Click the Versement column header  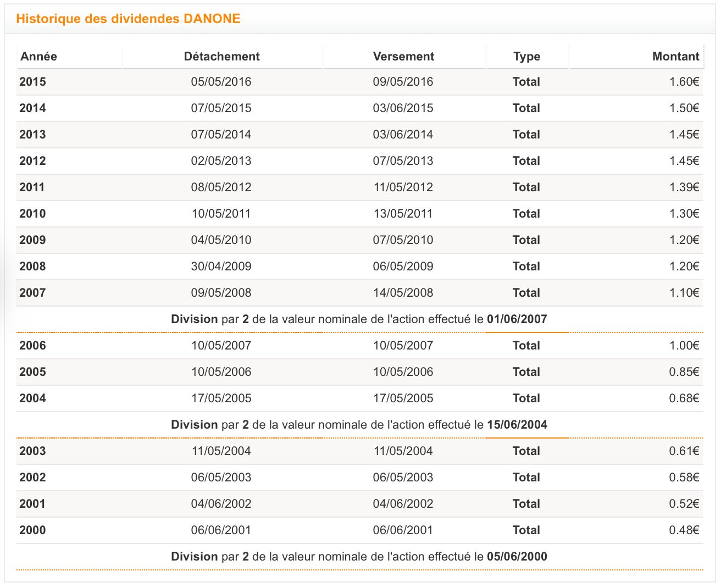pos(403,57)
